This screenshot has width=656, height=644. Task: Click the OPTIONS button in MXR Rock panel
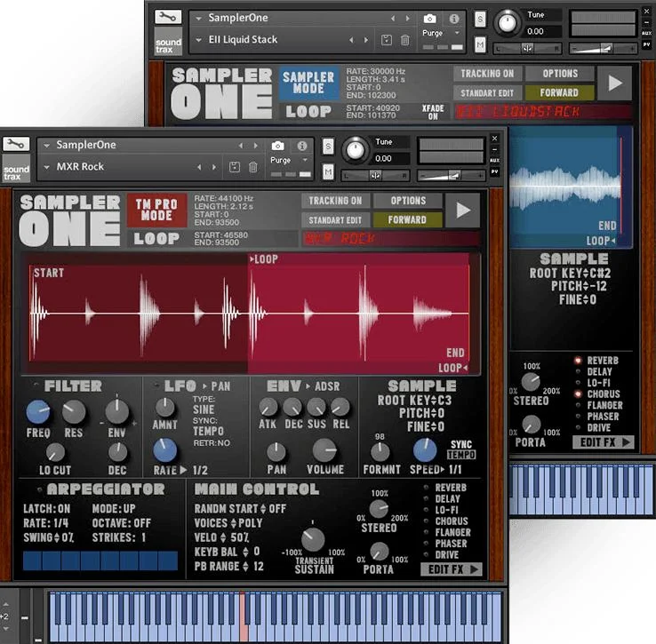click(x=408, y=201)
